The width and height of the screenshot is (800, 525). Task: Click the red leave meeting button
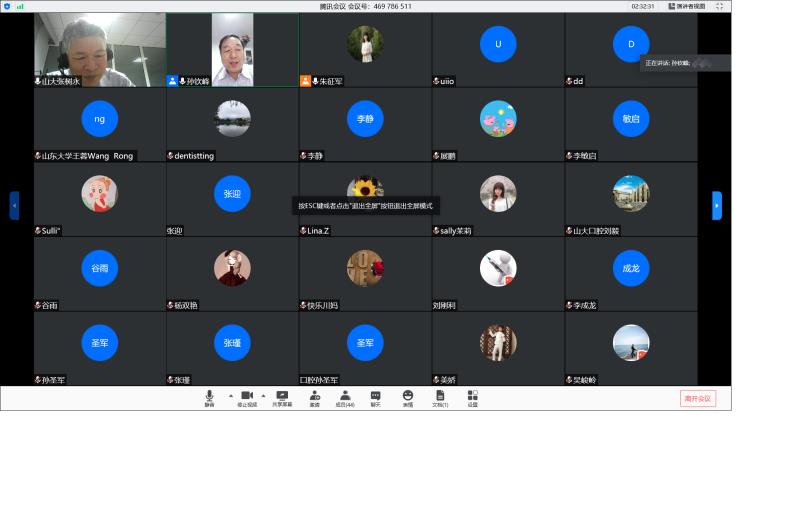coord(698,398)
